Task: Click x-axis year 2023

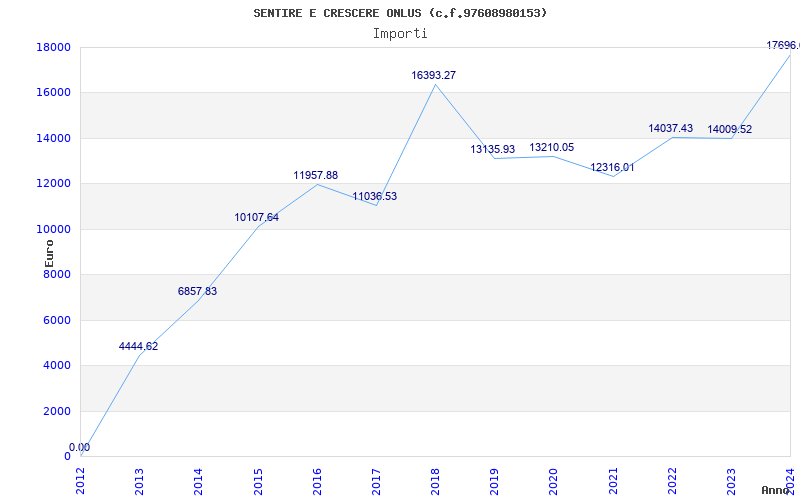Action: [731, 481]
